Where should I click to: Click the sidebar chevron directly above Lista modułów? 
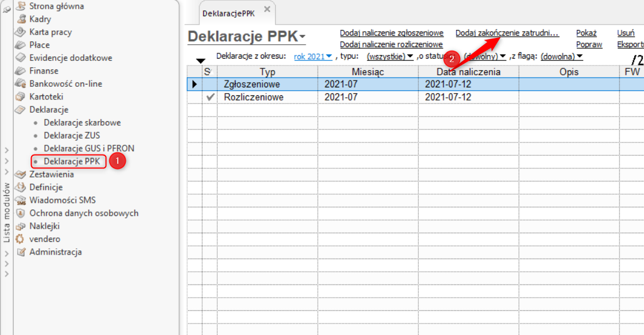[x=6, y=172]
